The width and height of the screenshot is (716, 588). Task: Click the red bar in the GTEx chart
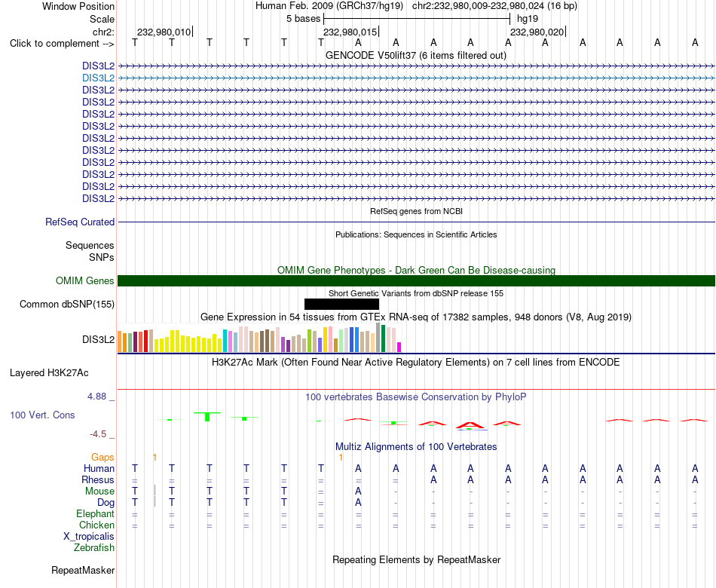pos(145,341)
